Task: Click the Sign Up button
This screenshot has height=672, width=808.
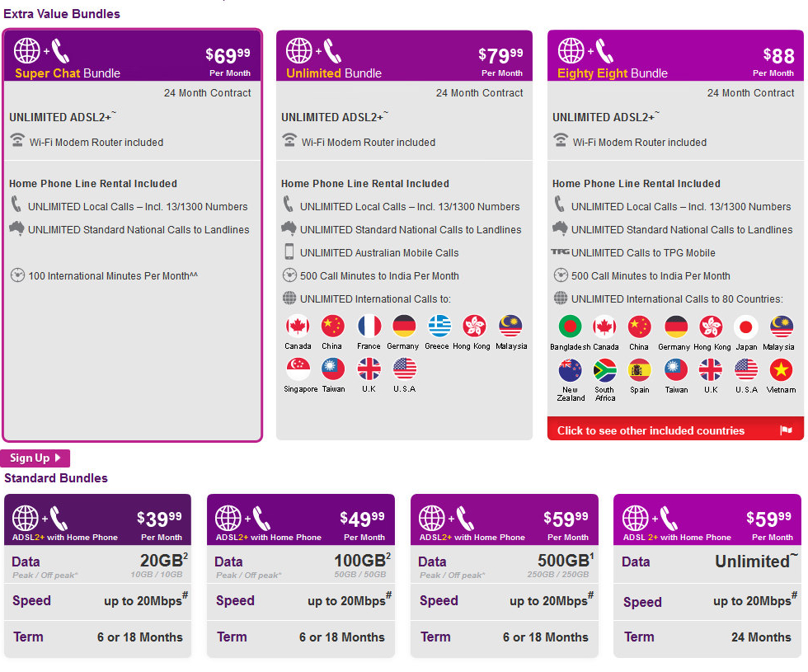Action: tap(35, 458)
